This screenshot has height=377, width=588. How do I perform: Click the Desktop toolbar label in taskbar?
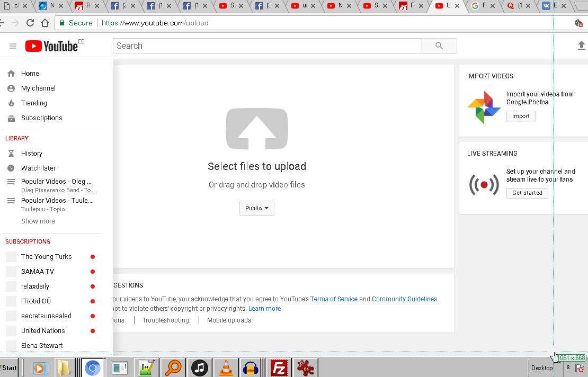[542, 367]
